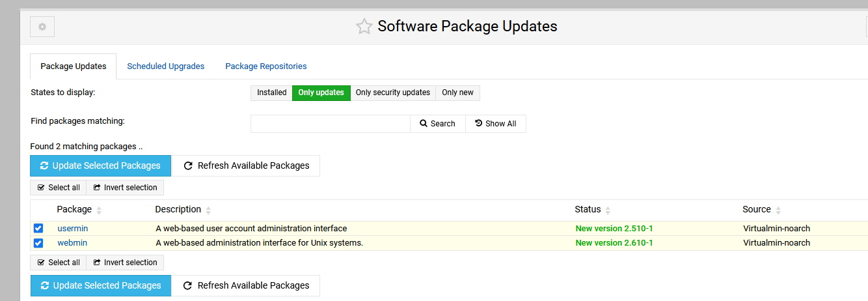Click the gear settings icon
Screen dimensions: 868x301
pos(42,27)
